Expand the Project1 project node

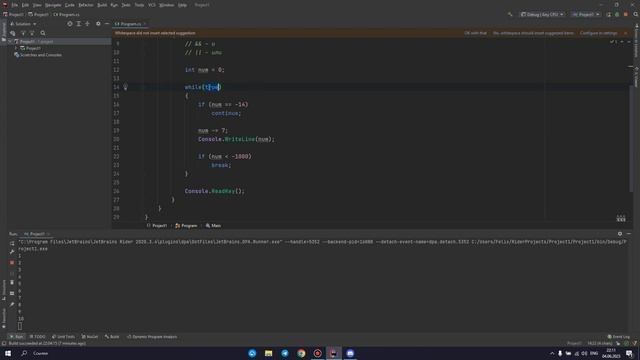click(x=16, y=48)
